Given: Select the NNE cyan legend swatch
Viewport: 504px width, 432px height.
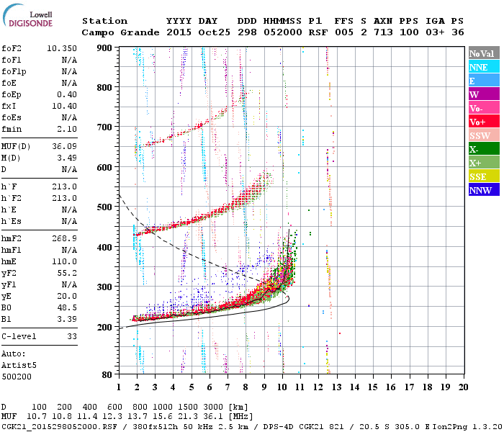Looking at the screenshot, I should click(484, 67).
